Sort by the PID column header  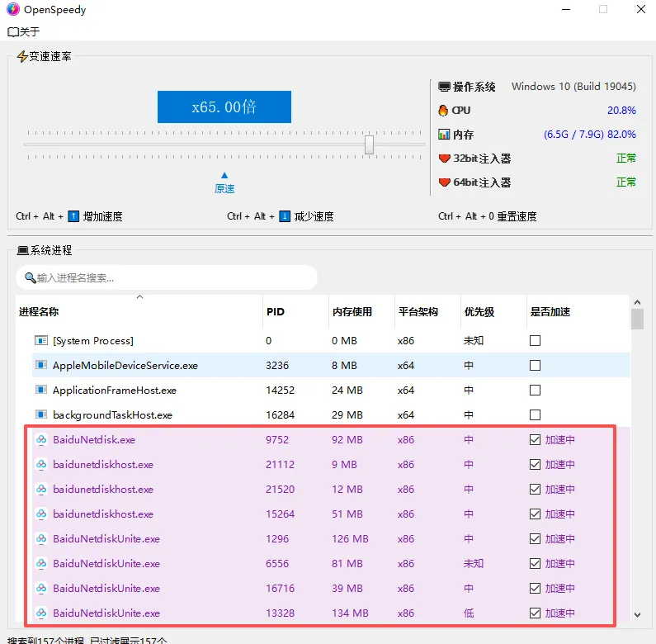[295, 311]
